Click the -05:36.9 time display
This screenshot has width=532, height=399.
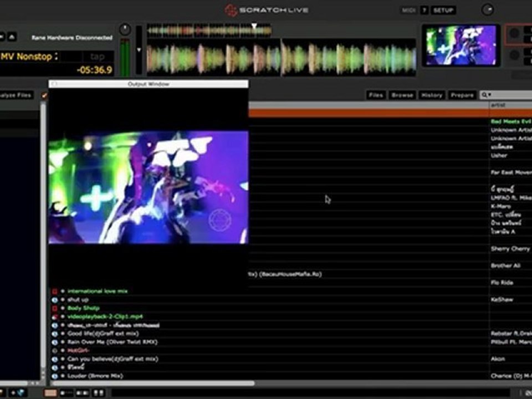pyautogui.click(x=95, y=70)
